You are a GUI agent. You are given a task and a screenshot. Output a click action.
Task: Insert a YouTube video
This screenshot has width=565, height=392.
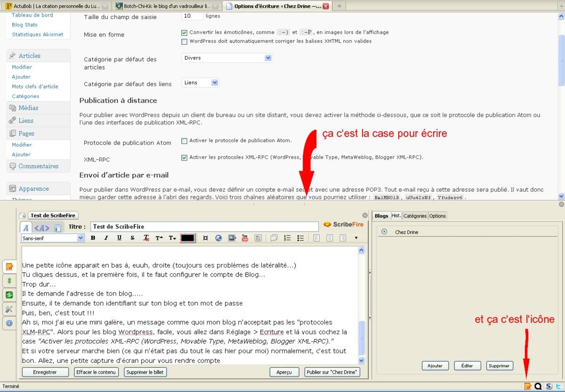click(x=245, y=238)
